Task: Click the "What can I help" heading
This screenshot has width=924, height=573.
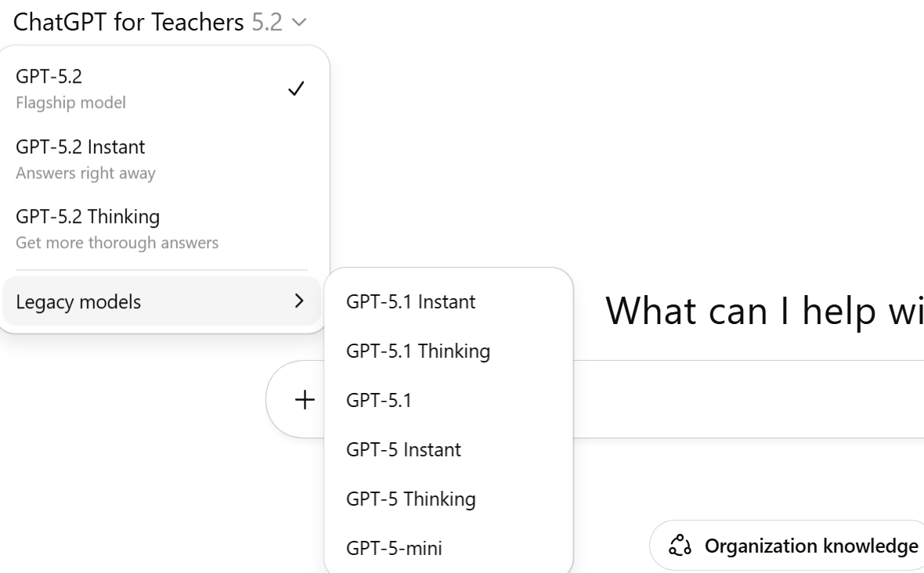Action: (763, 312)
